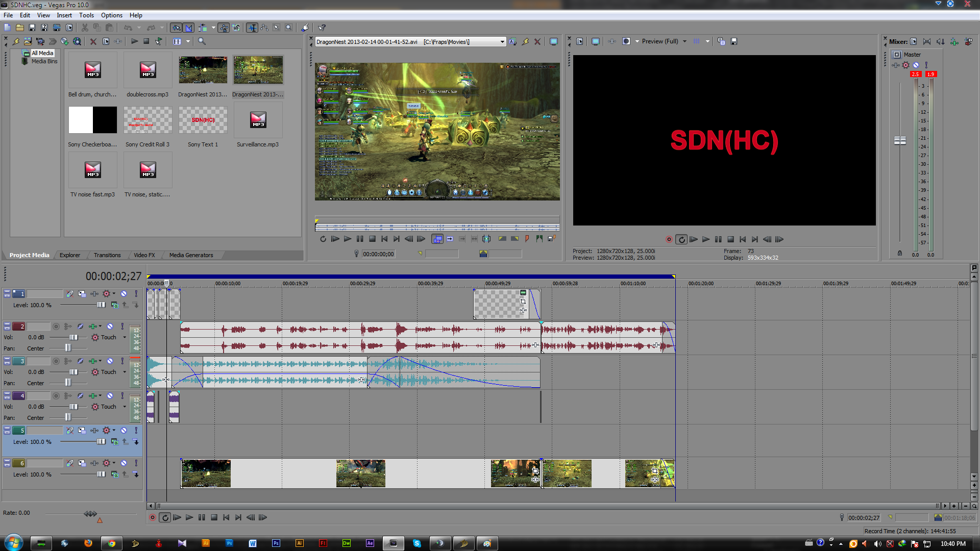Select Media Bins in the tree
This screenshot has width=980, height=551.
coord(44,61)
